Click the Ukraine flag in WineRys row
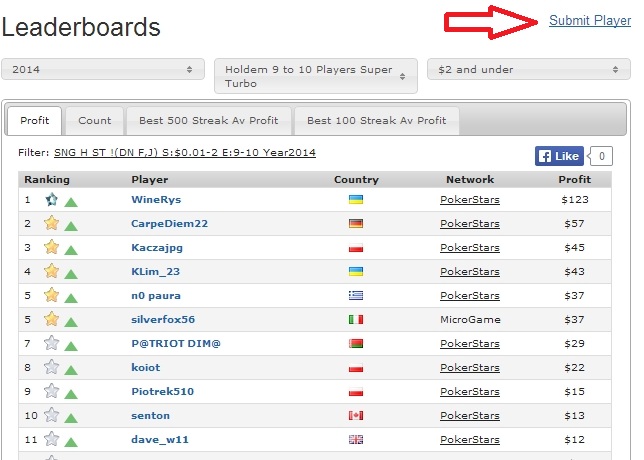 point(356,200)
